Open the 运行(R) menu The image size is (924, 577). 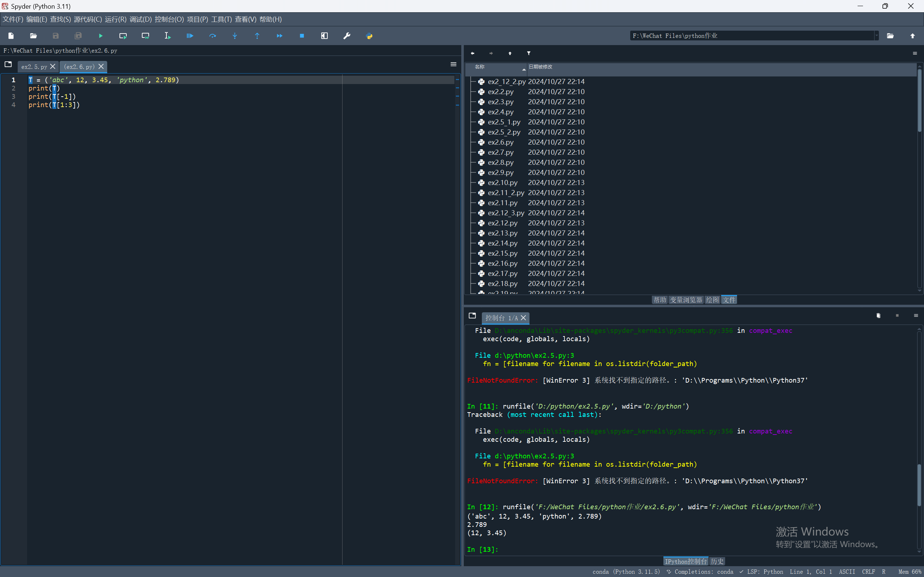(115, 19)
